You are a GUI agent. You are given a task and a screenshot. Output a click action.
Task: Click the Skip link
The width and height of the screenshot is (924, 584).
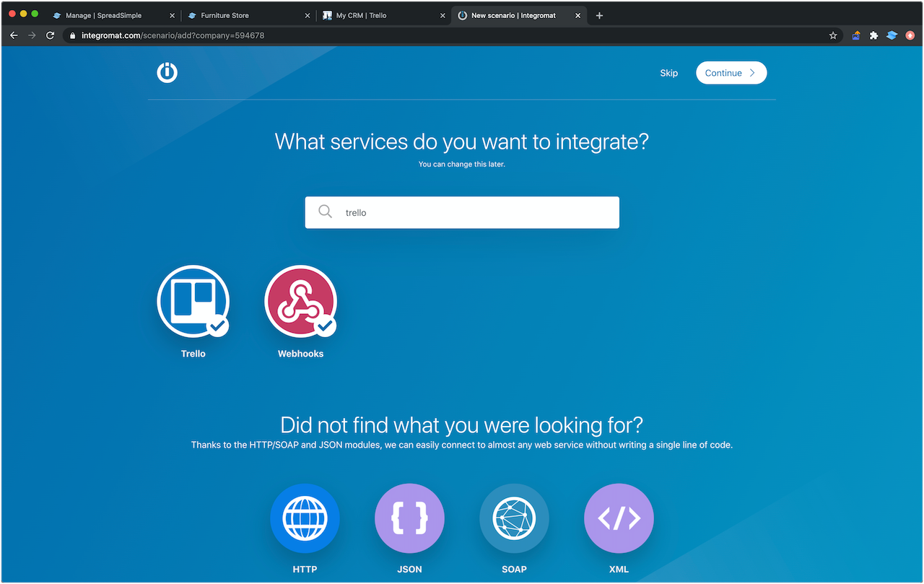(x=668, y=72)
